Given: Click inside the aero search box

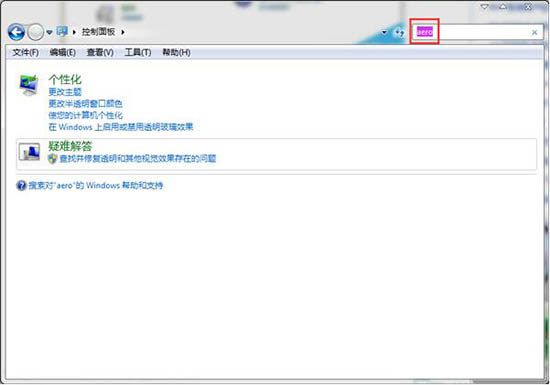Looking at the screenshot, I should tap(477, 32).
